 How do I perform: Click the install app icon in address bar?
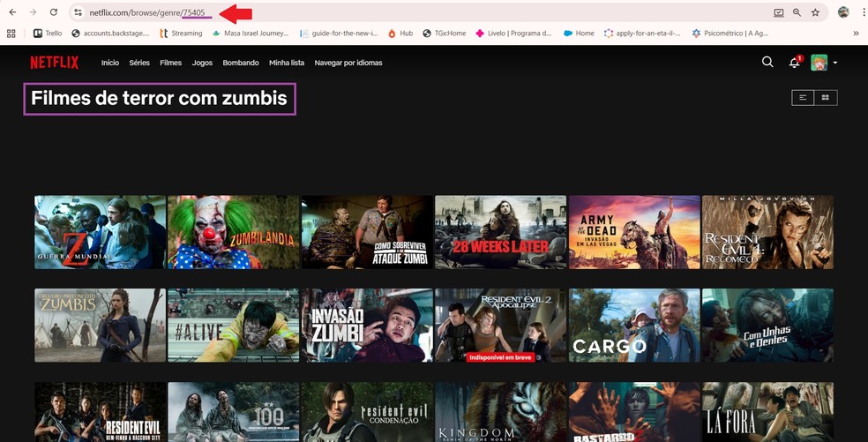click(x=779, y=12)
